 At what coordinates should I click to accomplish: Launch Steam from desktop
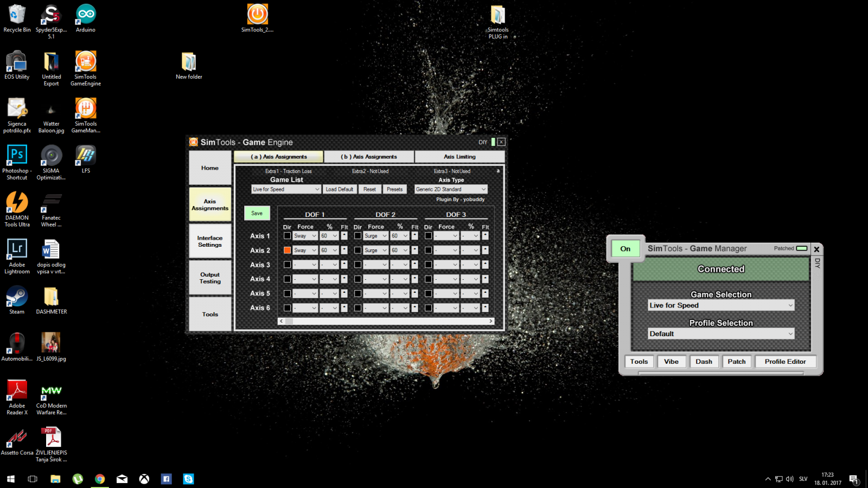point(17,300)
